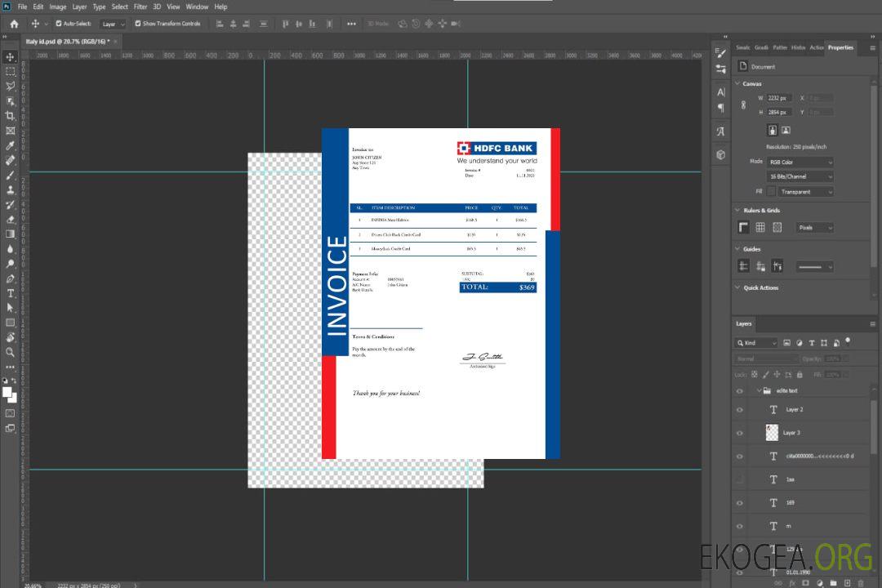The height and width of the screenshot is (588, 882).
Task: Switch to the History panel tab
Action: pyautogui.click(x=798, y=48)
